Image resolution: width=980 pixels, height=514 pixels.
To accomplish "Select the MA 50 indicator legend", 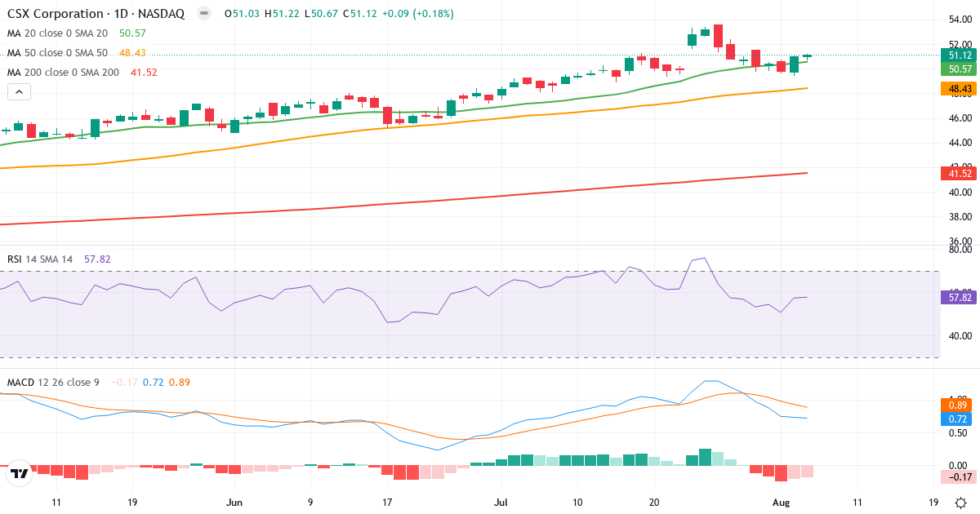I will [x=57, y=52].
